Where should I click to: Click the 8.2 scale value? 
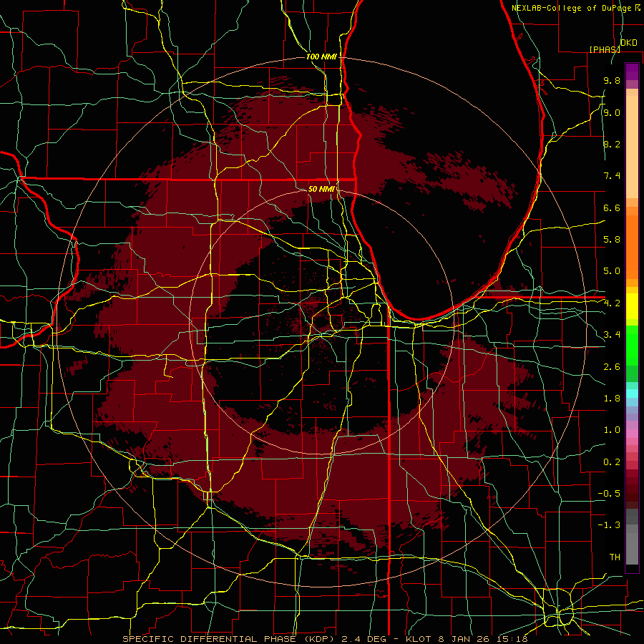tap(612, 144)
